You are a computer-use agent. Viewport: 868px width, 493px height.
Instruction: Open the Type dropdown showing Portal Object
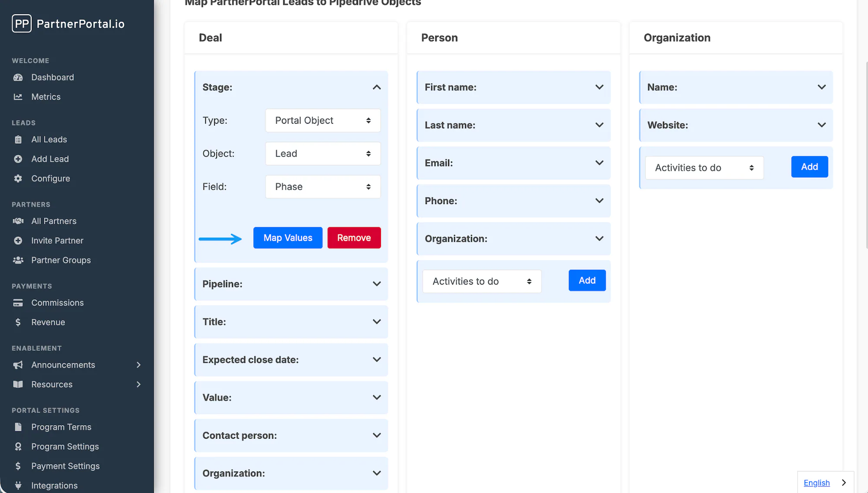point(323,121)
